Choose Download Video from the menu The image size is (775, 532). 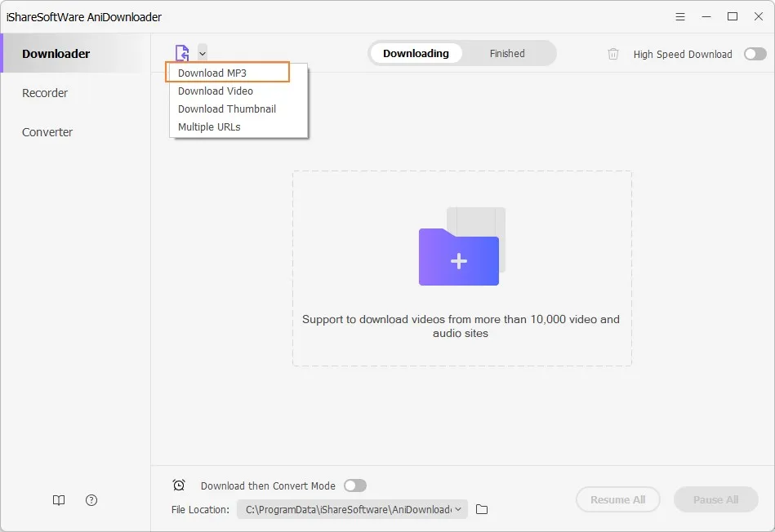[238, 91]
